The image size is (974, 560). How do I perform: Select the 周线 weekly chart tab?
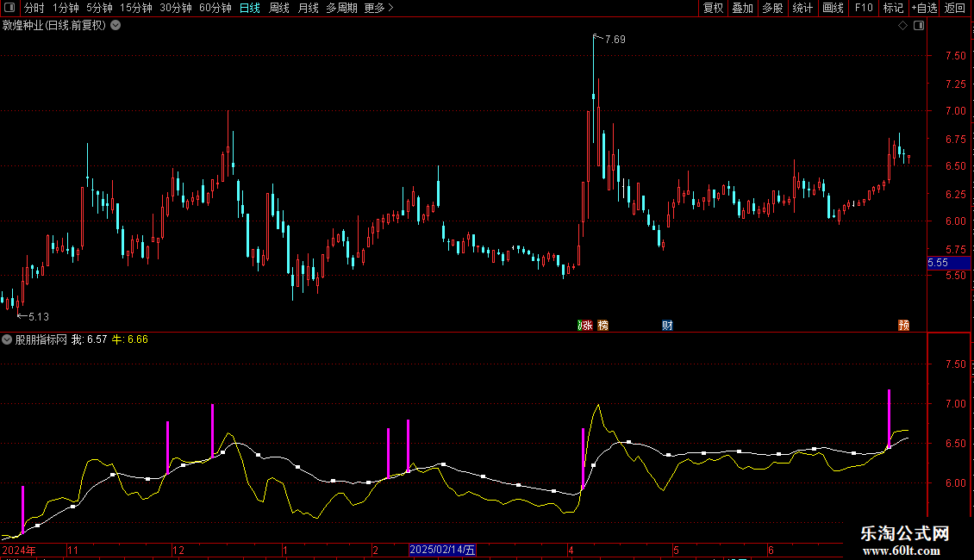[279, 8]
